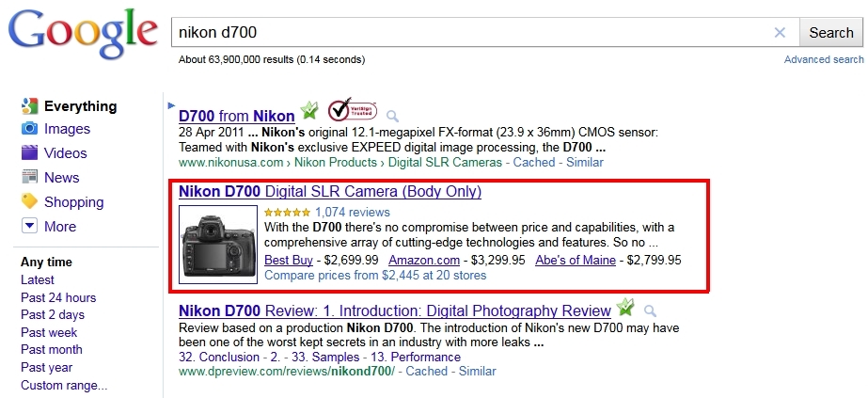Open Similar link for dpreview result
868x398 pixels.
[477, 371]
